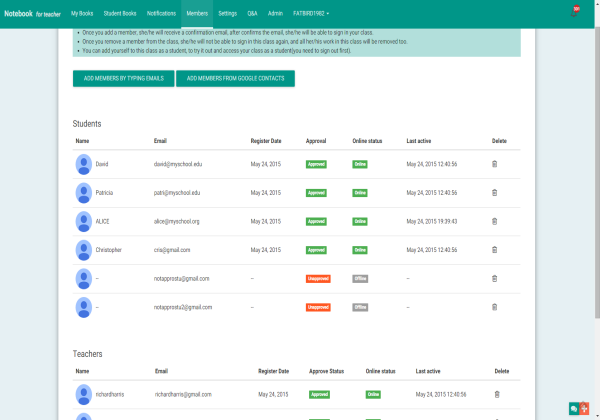Click trash icon for notapprostu@gmail.com
The width and height of the screenshot is (600, 420).
coord(494,278)
